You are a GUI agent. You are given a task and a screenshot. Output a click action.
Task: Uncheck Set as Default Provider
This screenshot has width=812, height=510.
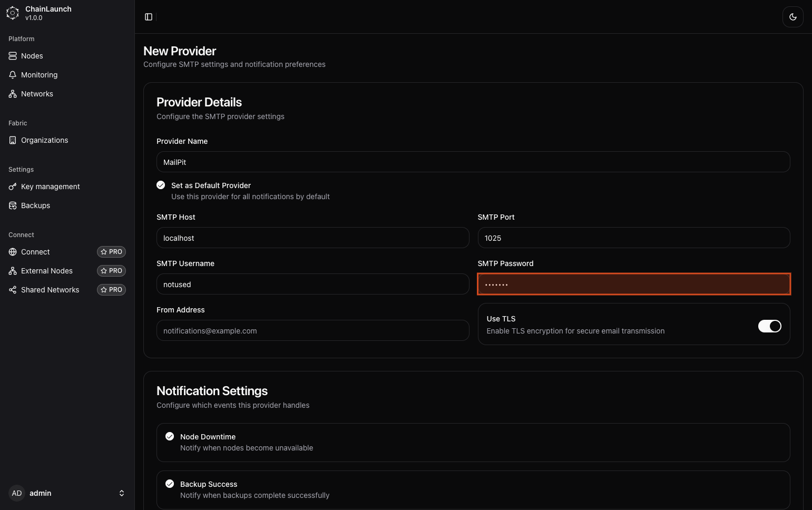point(161,185)
